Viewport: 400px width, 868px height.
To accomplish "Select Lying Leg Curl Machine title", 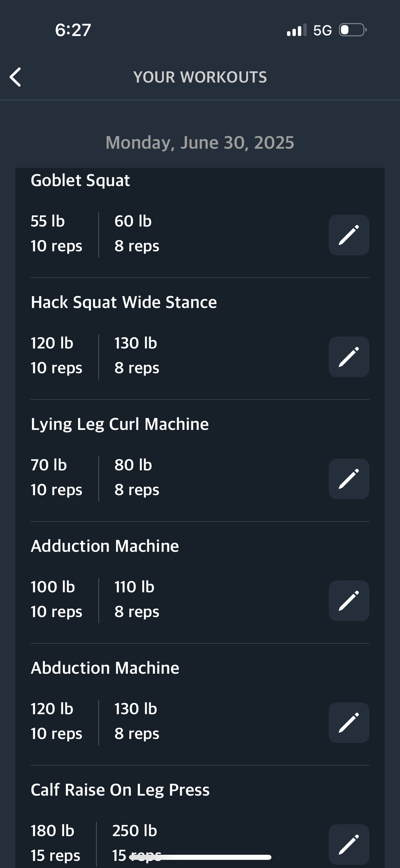I will click(x=120, y=424).
